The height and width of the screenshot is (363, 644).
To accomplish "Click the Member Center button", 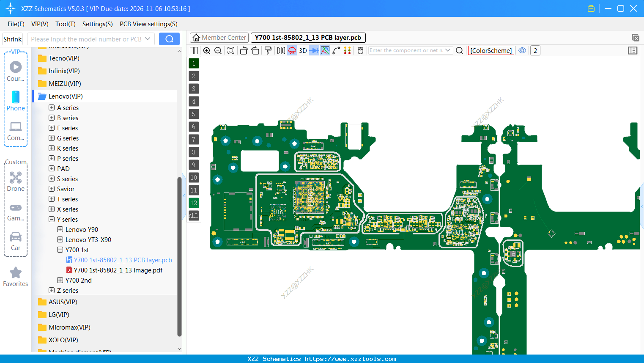I will 219,37.
